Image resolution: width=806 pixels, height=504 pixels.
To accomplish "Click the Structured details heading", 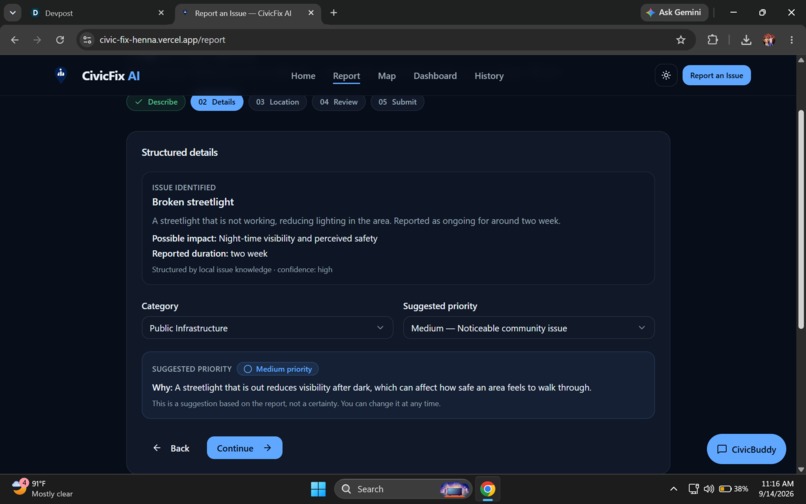I will (x=179, y=152).
